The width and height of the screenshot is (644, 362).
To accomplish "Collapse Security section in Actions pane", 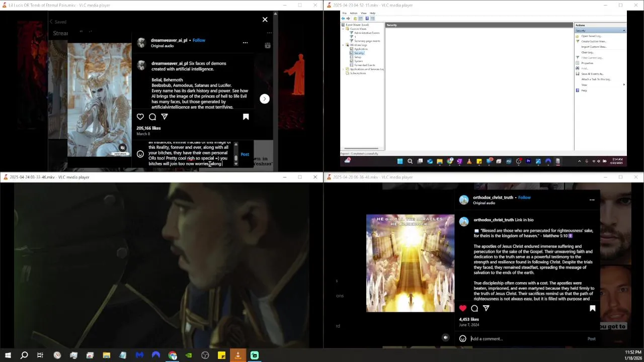I will tap(624, 31).
